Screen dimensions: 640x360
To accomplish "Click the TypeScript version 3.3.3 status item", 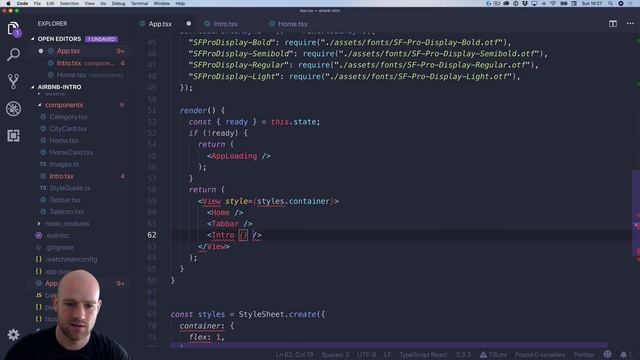I will click(x=463, y=355).
